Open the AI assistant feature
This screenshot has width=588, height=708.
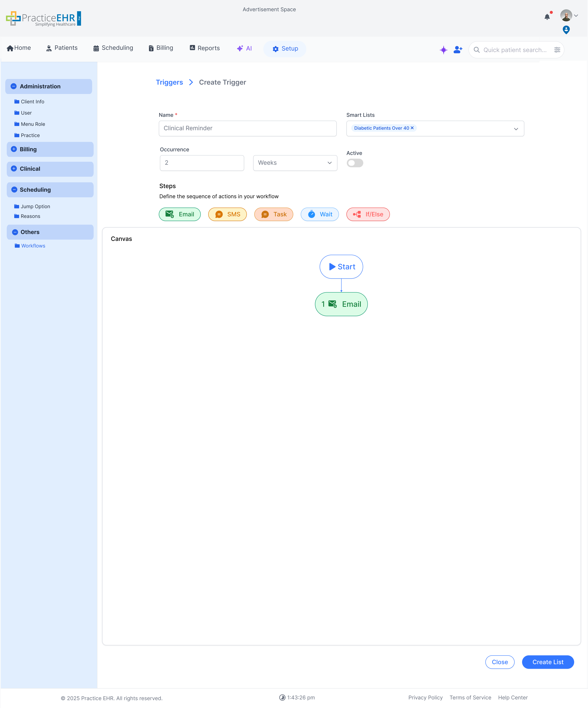244,48
